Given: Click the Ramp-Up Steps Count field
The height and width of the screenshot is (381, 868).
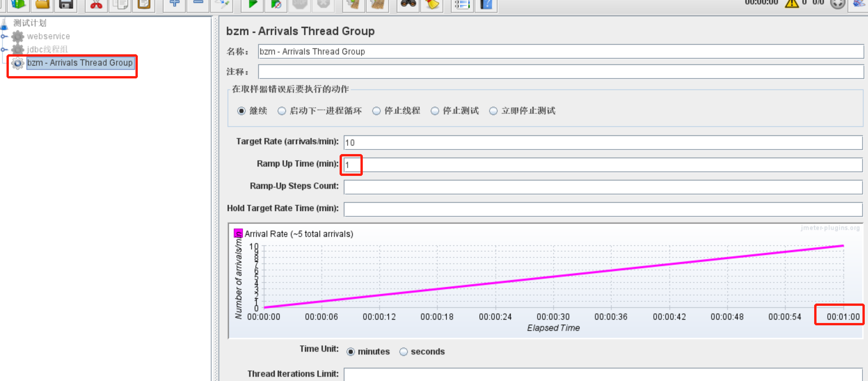Looking at the screenshot, I should [603, 187].
